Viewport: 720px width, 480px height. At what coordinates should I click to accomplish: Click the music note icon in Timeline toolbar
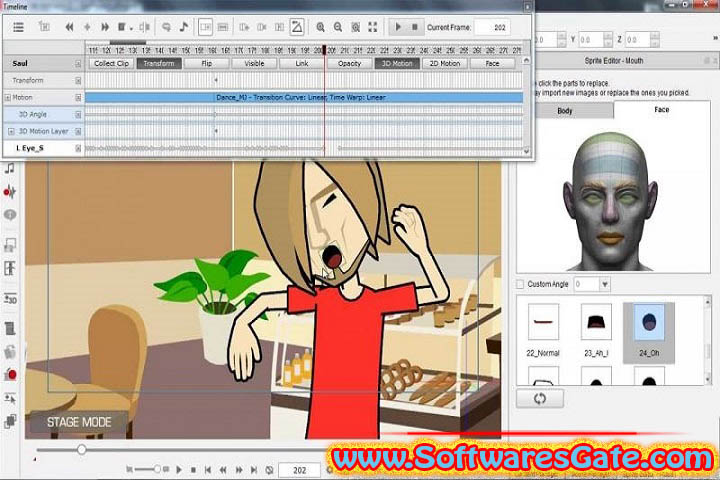click(x=184, y=27)
